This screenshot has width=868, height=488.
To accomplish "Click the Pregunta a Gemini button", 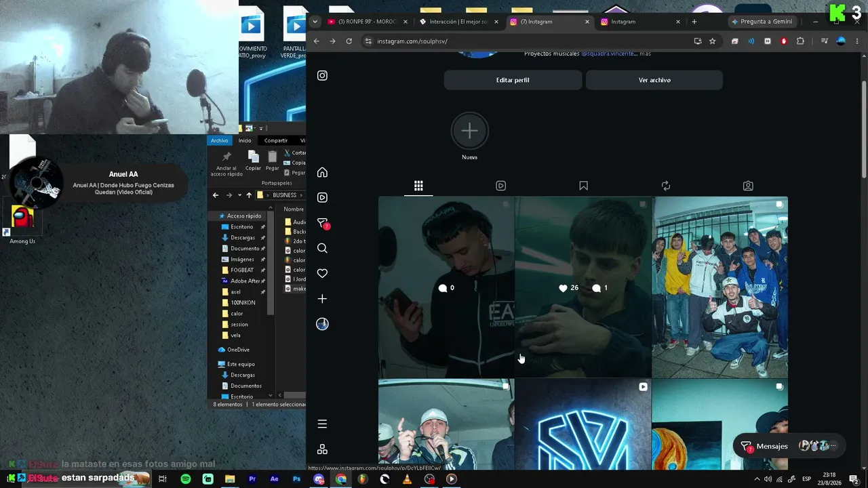I will click(762, 22).
